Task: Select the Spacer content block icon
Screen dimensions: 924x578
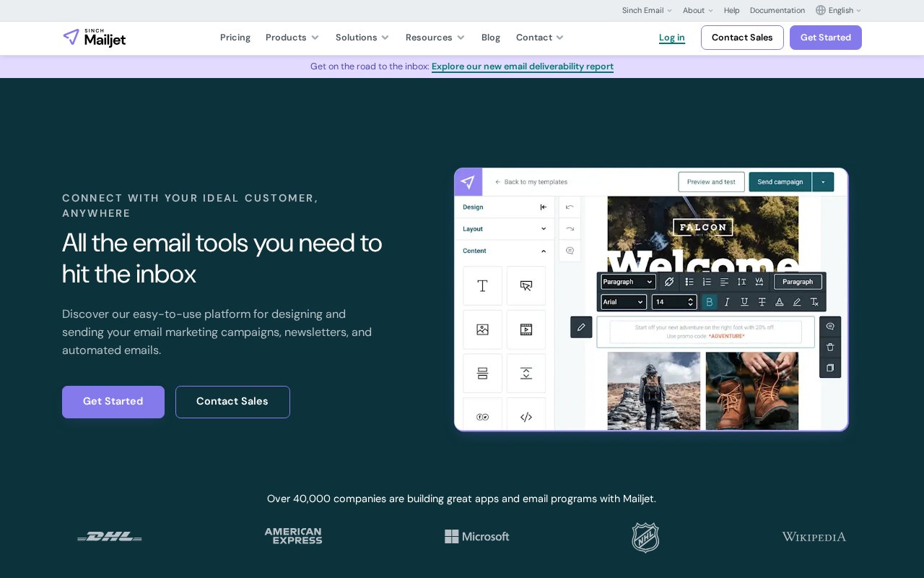Action: click(526, 374)
